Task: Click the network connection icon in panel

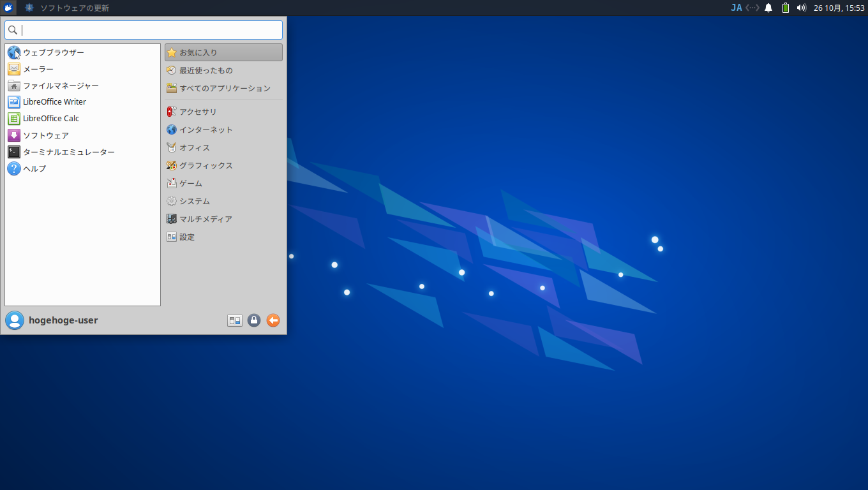Action: click(x=752, y=8)
